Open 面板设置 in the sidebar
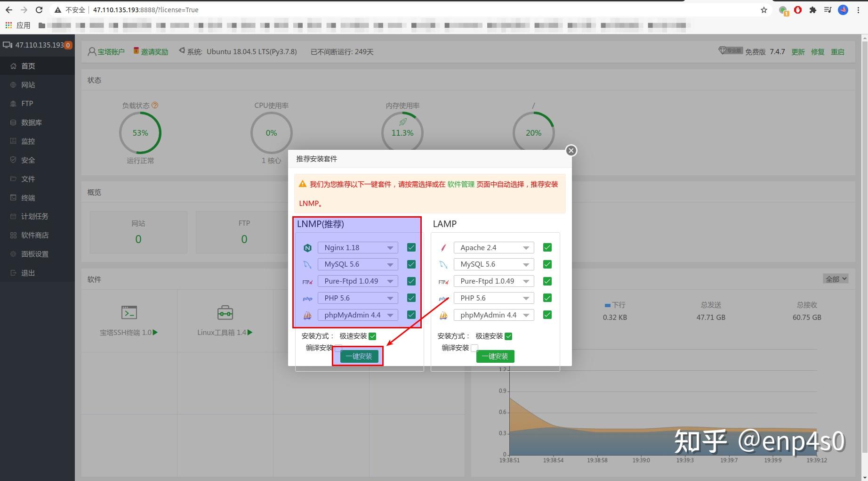The width and height of the screenshot is (868, 481). [37, 254]
